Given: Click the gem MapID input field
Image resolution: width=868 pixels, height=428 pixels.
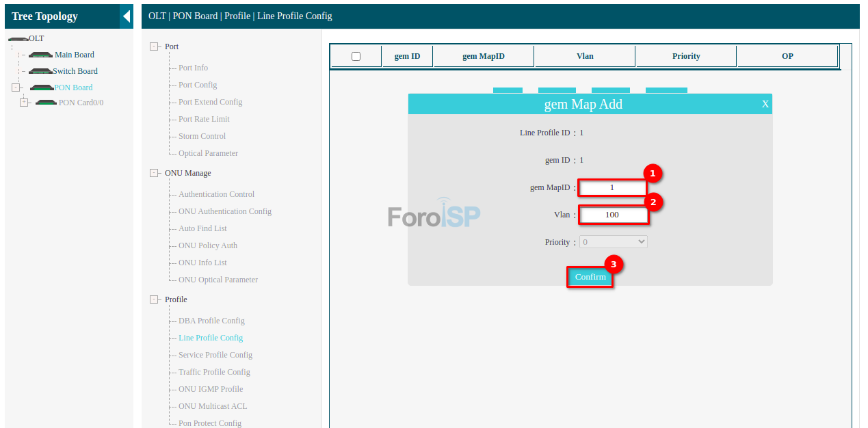Looking at the screenshot, I should tap(612, 187).
